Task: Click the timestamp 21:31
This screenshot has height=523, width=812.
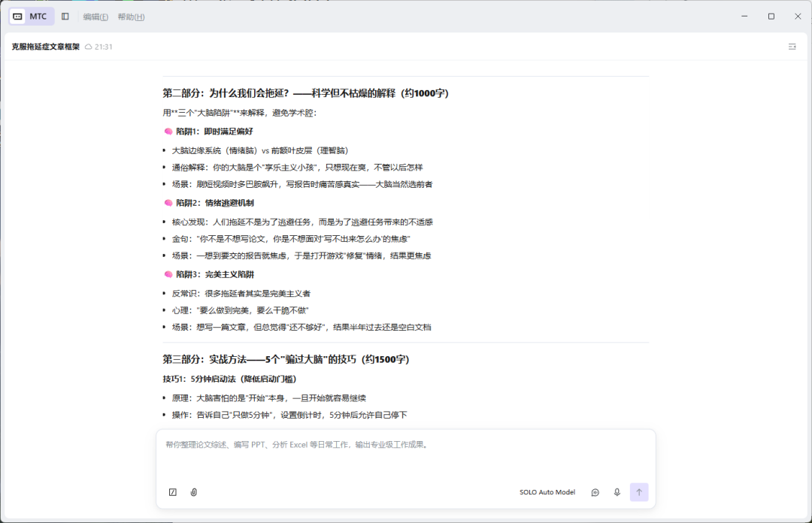Action: tap(104, 47)
